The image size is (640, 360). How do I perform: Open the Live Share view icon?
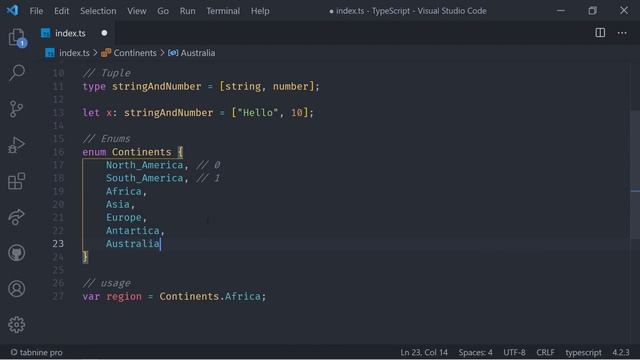17,217
